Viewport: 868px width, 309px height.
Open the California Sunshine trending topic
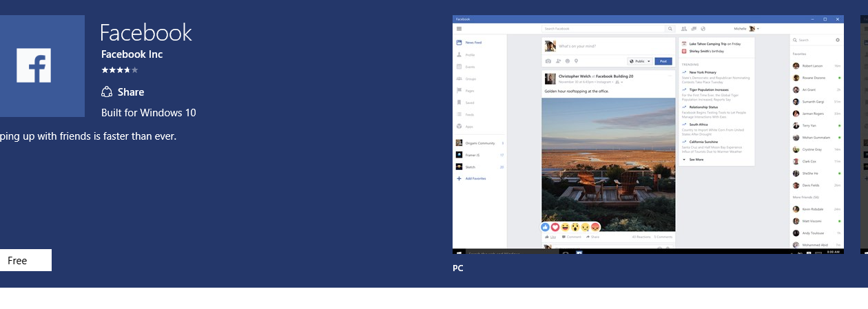pyautogui.click(x=705, y=142)
